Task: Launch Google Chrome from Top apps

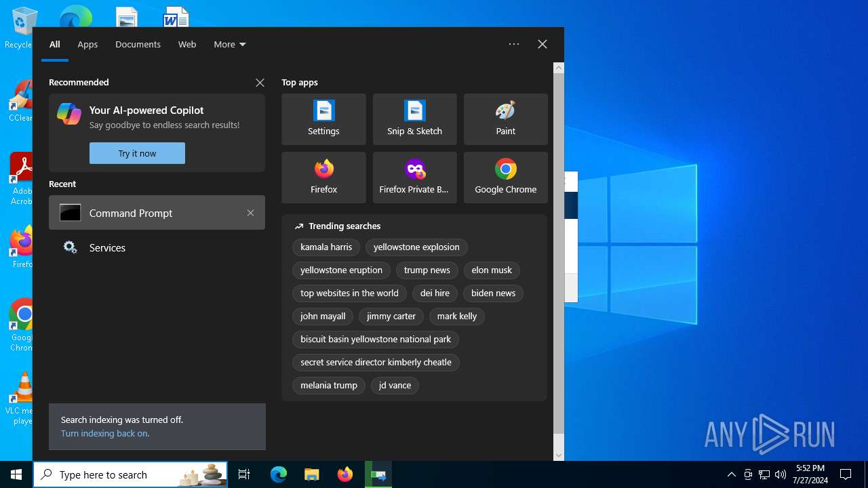Action: click(505, 178)
